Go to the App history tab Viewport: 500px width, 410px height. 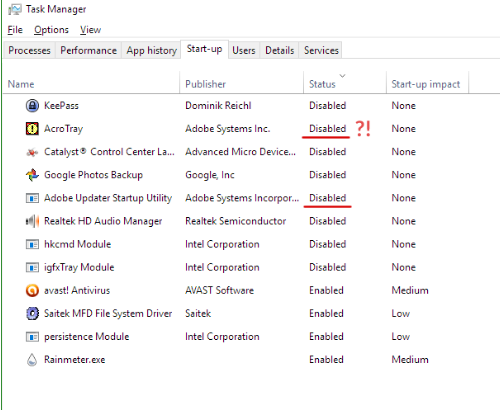click(x=151, y=50)
